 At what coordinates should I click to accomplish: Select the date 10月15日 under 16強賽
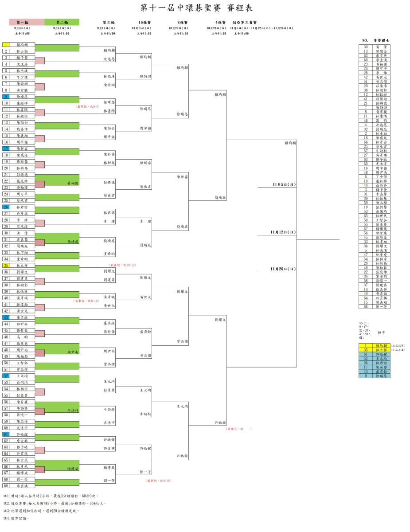click(141, 28)
